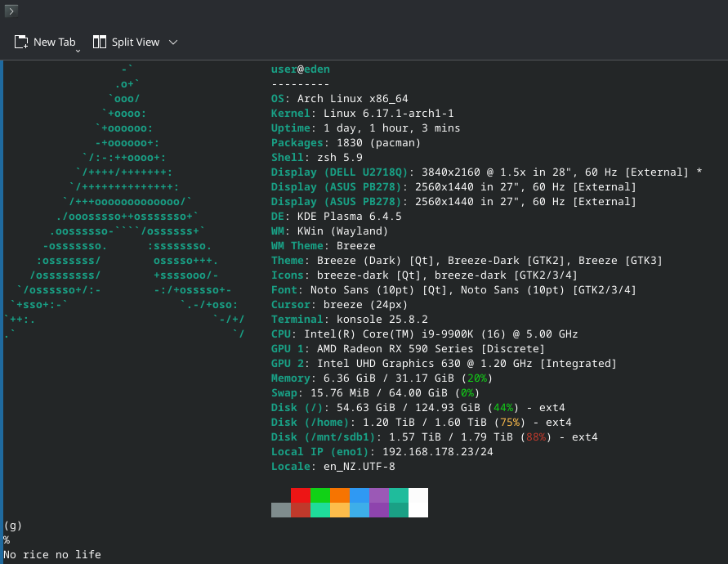Click the gray color block

[x=281, y=510]
